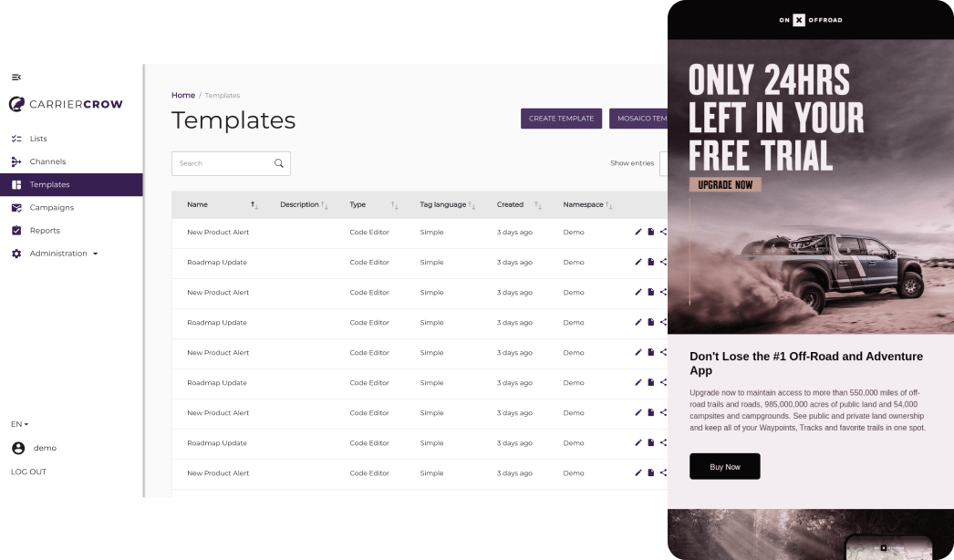Select Channels in the sidebar
954x560 pixels.
tap(47, 161)
